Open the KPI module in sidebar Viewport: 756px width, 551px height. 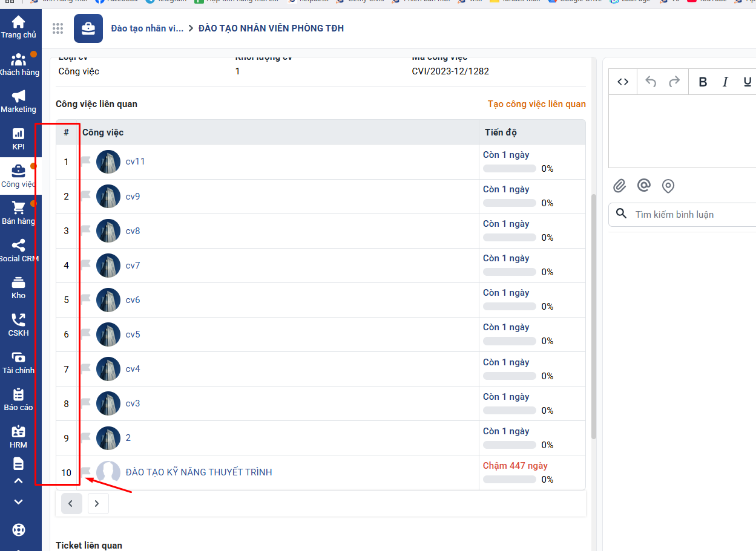18,139
